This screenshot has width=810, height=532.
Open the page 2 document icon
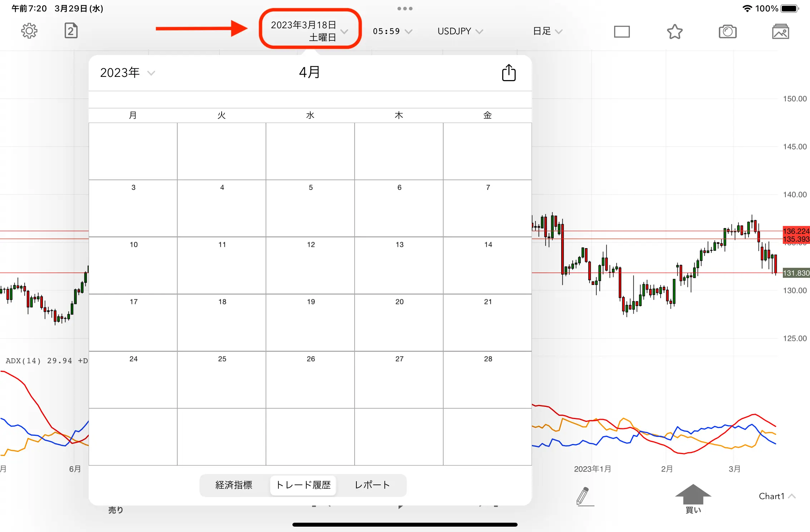(71, 31)
